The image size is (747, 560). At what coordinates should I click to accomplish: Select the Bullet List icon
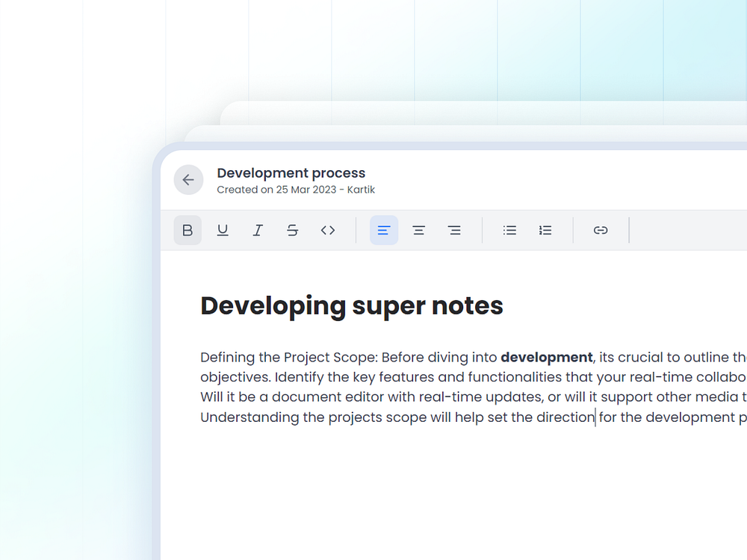(509, 230)
